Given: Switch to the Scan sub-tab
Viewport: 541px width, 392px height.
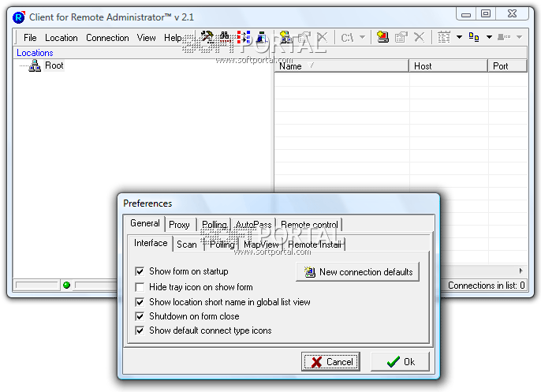Looking at the screenshot, I should (187, 245).
